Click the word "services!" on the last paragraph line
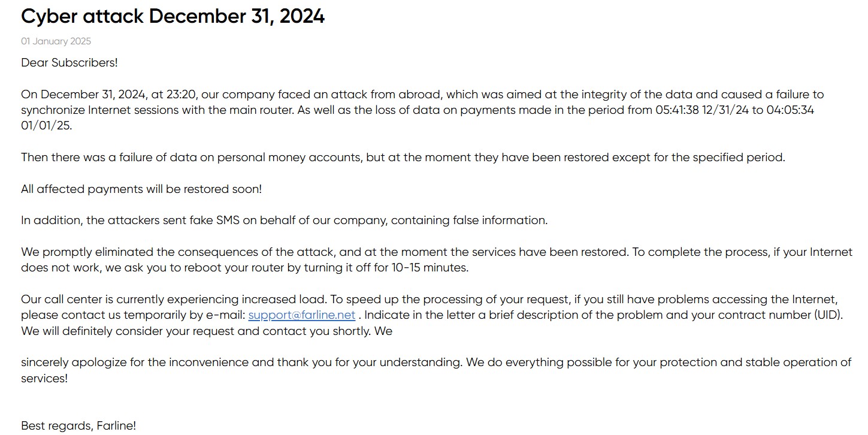868x435 pixels. [44, 378]
